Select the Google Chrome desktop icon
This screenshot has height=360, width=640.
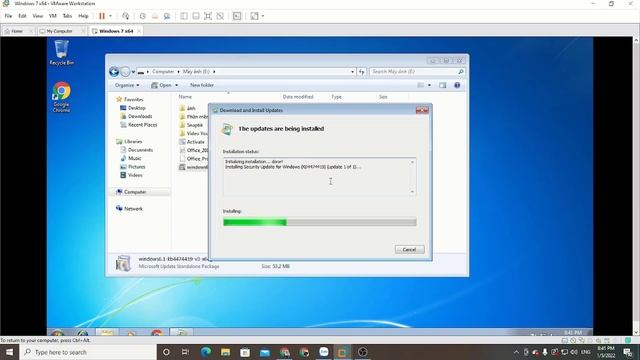coord(61,97)
